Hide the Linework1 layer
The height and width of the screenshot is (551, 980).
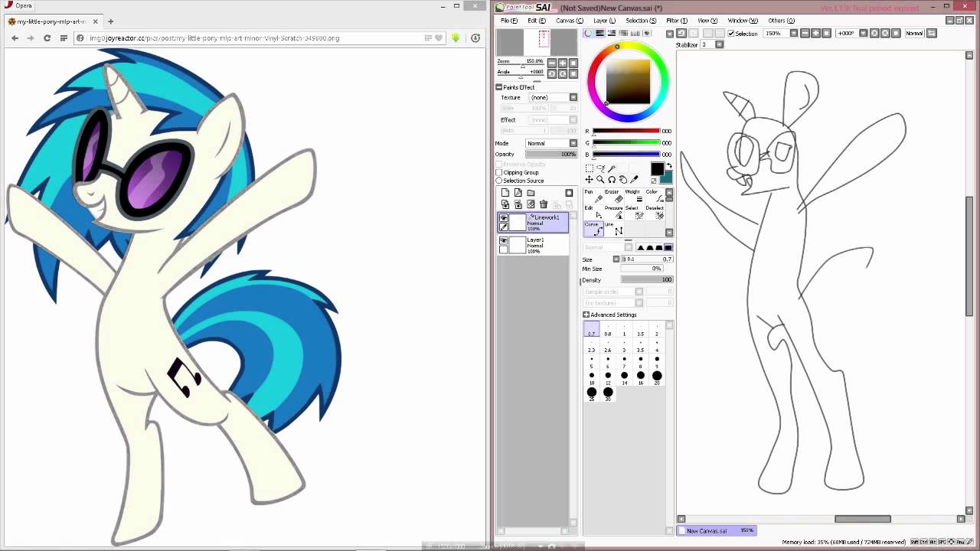(504, 218)
